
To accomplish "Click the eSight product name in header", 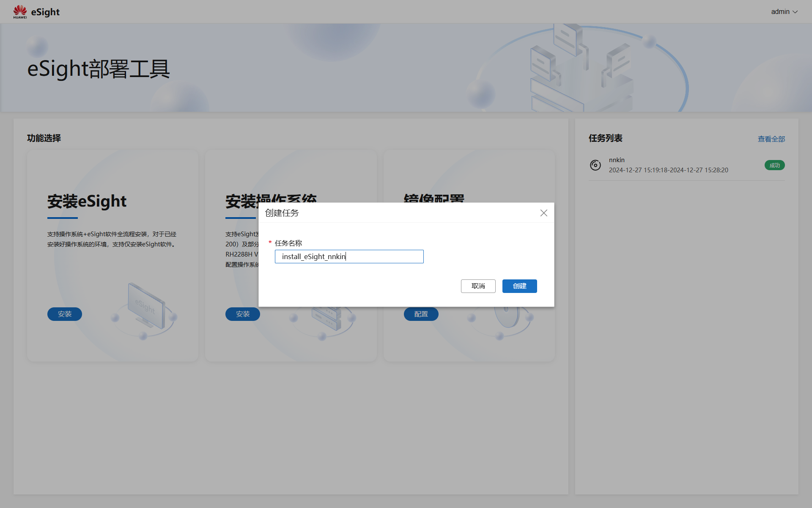I will 45,12.
